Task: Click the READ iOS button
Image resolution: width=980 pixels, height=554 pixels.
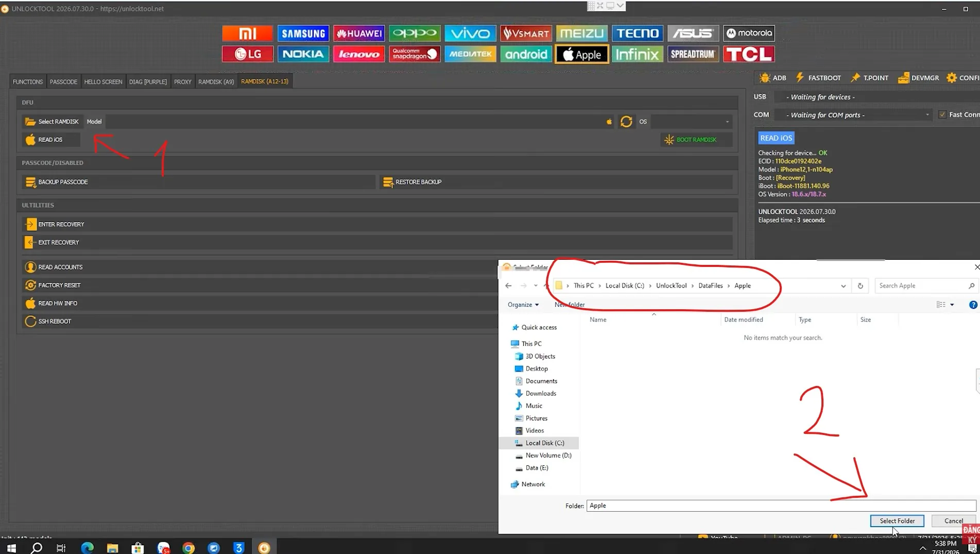Action: click(51, 140)
